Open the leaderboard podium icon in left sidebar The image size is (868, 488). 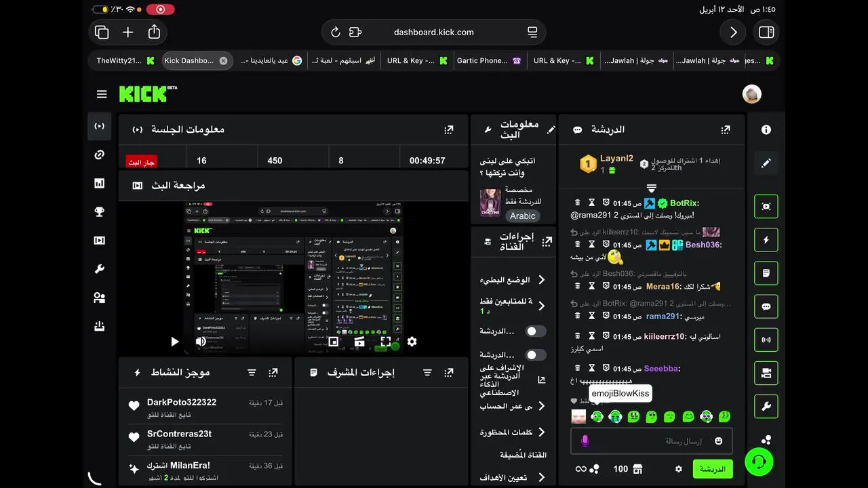click(100, 326)
